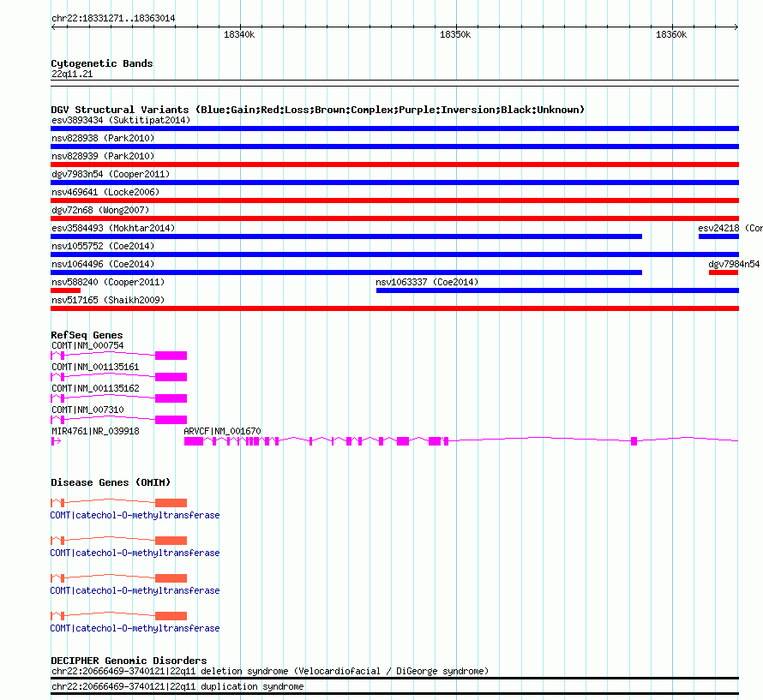Click the nsv1063337 (Coe2014) label

pos(427,282)
